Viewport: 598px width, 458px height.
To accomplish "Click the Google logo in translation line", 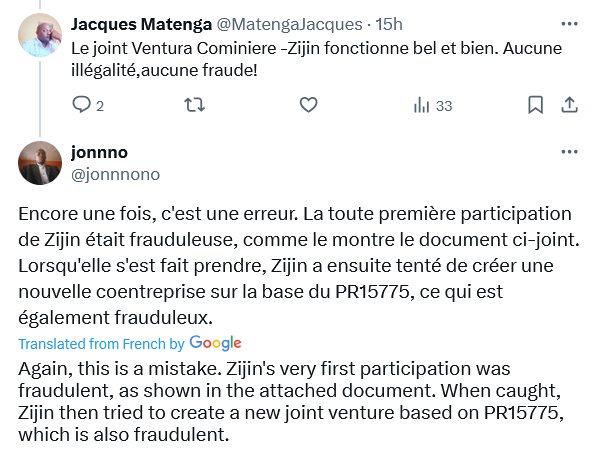I will [x=215, y=343].
